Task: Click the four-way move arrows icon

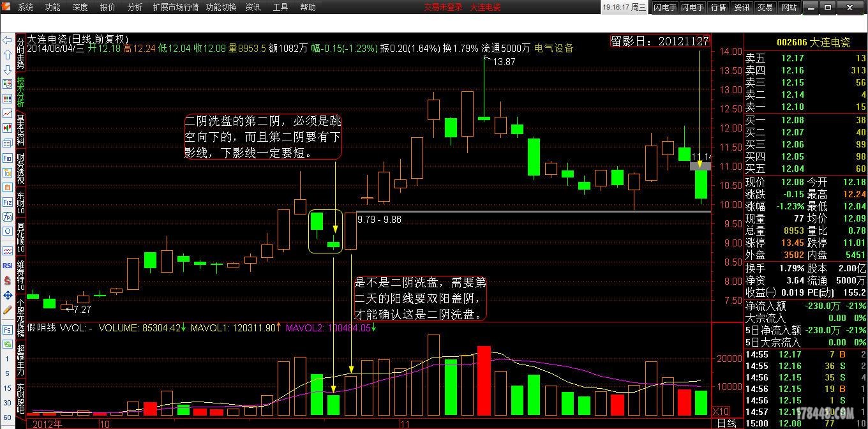Action: [x=7, y=295]
